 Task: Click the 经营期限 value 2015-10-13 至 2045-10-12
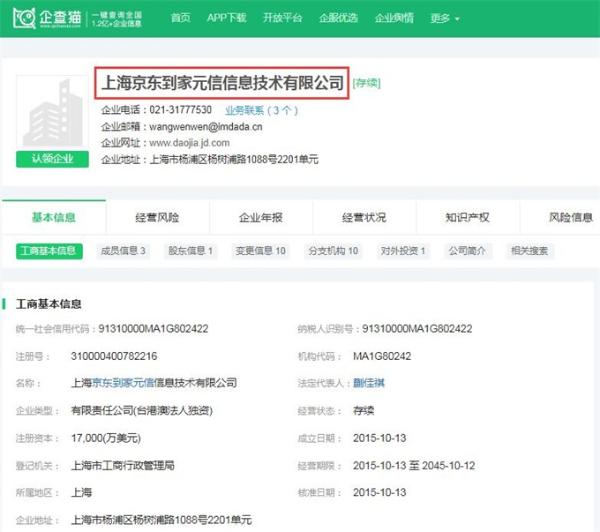click(414, 466)
